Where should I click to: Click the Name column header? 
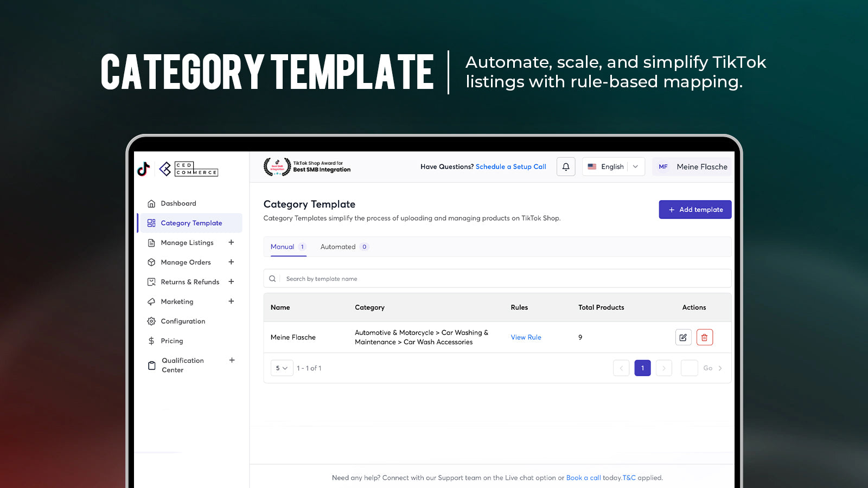(x=280, y=307)
